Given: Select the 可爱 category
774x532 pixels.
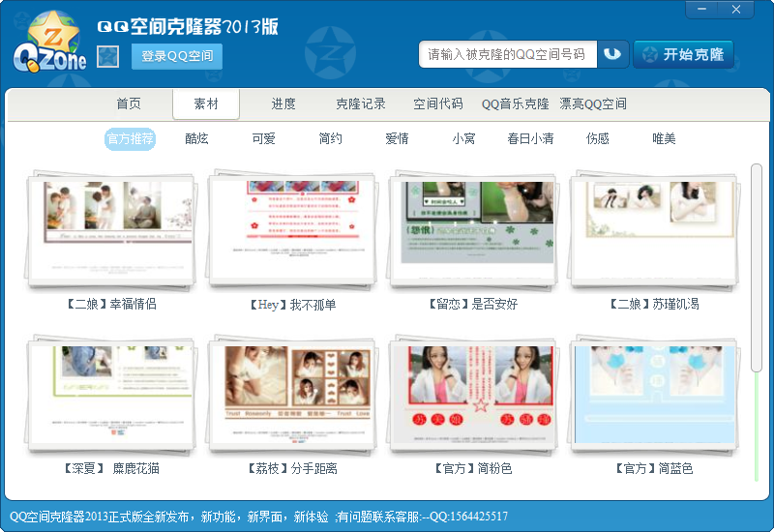Looking at the screenshot, I should tap(263, 138).
